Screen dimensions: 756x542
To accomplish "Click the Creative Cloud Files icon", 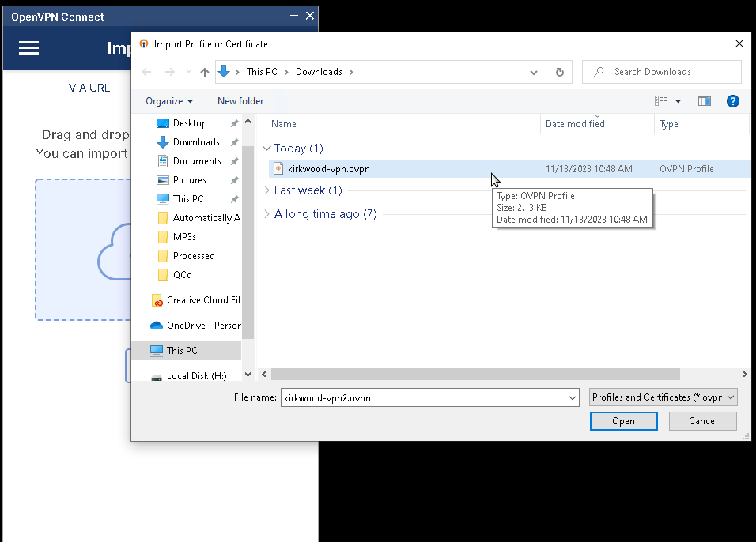I will click(x=158, y=300).
